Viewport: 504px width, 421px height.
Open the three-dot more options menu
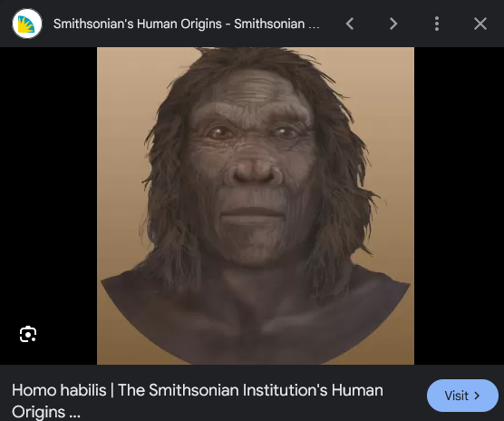coord(437,24)
